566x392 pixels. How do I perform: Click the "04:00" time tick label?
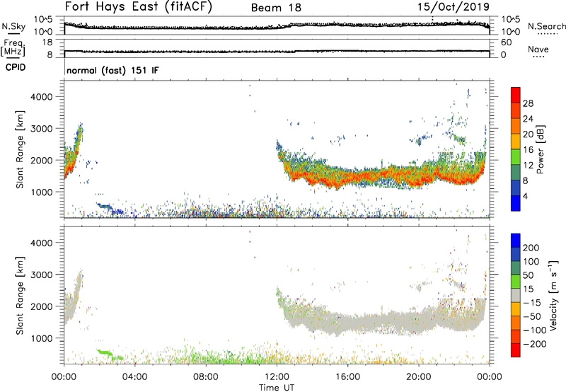point(134,377)
